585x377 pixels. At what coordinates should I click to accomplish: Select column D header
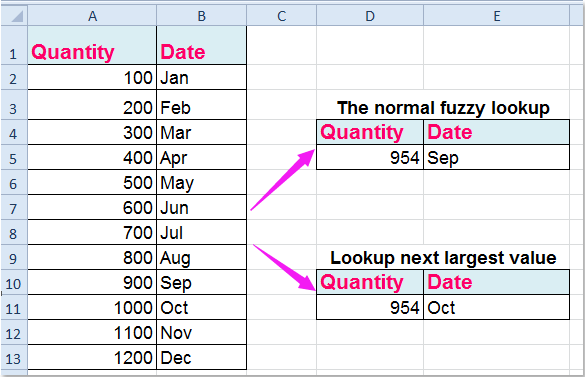click(x=370, y=16)
